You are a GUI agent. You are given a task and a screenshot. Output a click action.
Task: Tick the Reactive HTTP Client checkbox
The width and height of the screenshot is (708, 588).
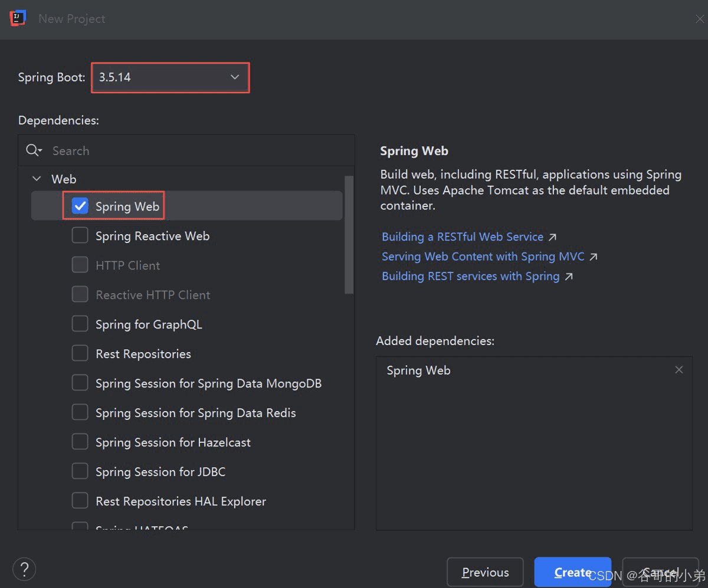(x=80, y=294)
